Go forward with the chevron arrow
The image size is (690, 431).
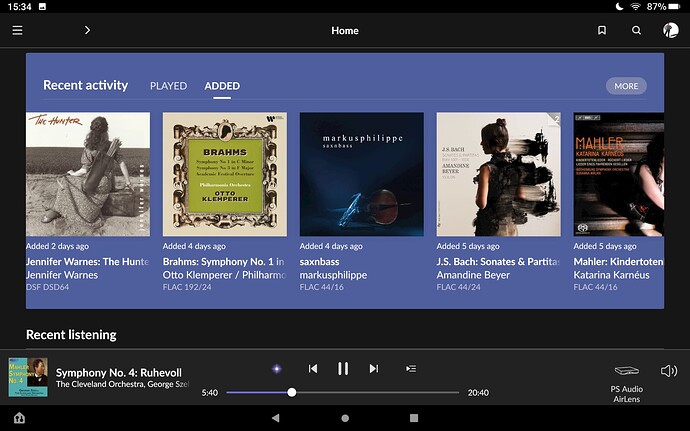coord(87,30)
